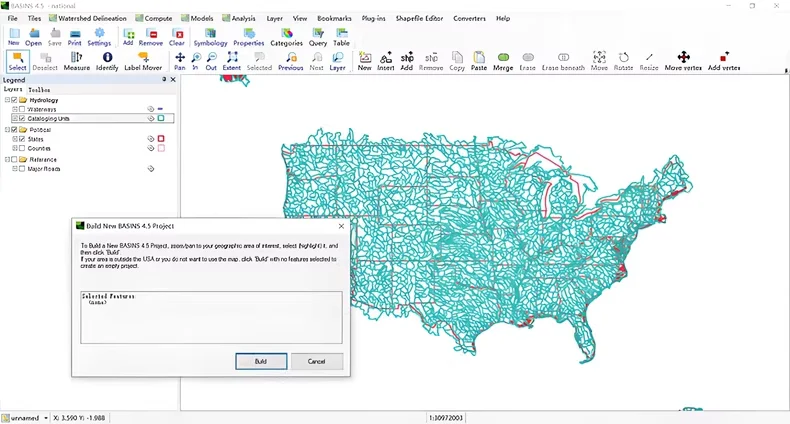This screenshot has height=424, width=790.
Task: Collapse the Political group
Action: tap(8, 130)
